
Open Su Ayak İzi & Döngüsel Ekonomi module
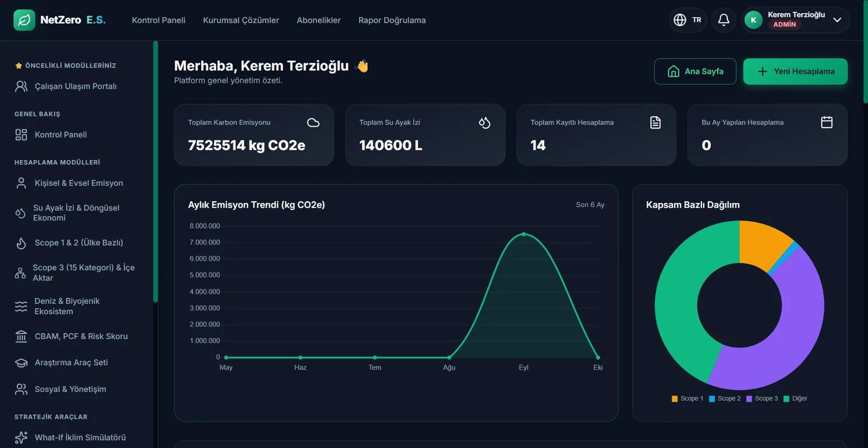point(77,213)
